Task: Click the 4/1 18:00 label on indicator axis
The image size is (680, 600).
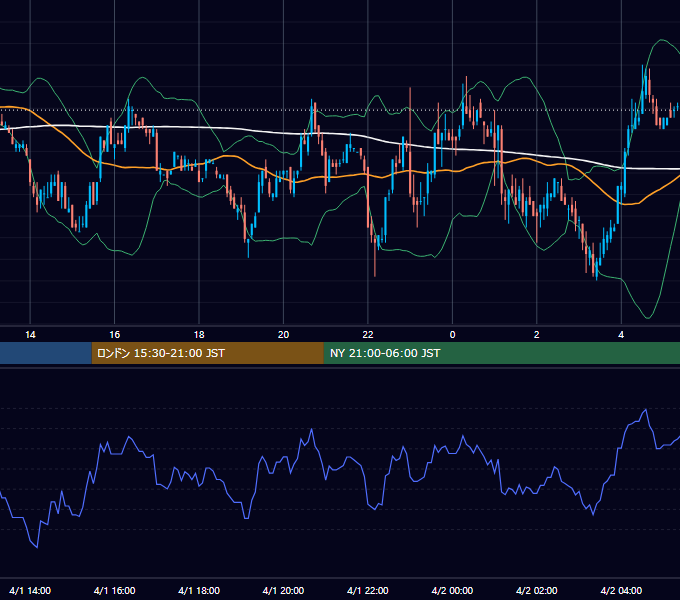Action: point(199,590)
